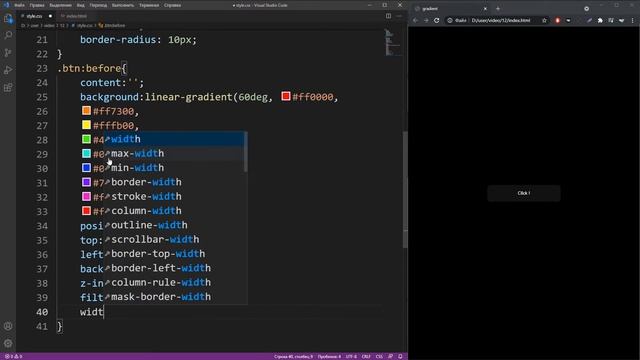640x360 pixels.
Task: Open the Вид menu
Action: pos(80,5)
